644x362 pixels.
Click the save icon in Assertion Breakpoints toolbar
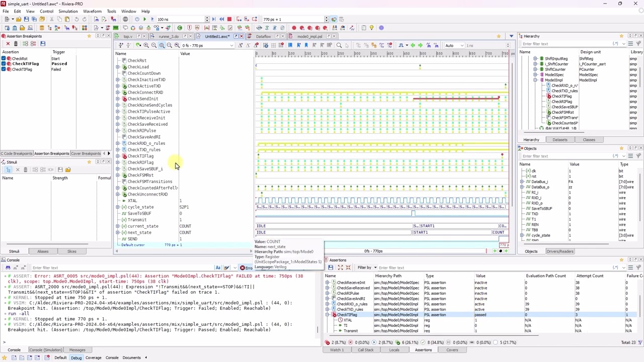tap(43, 44)
